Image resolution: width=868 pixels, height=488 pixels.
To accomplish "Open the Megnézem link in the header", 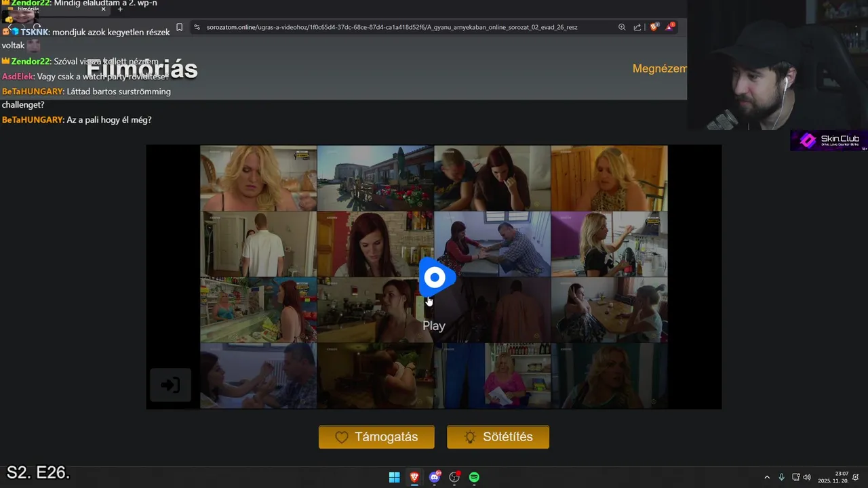I will 659,68.
